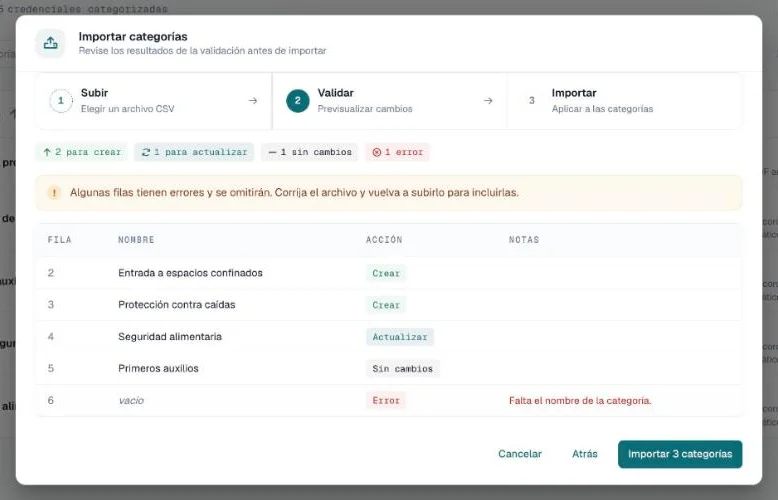Click the Error tag in row 6
This screenshot has height=500, width=778.
tap(386, 400)
